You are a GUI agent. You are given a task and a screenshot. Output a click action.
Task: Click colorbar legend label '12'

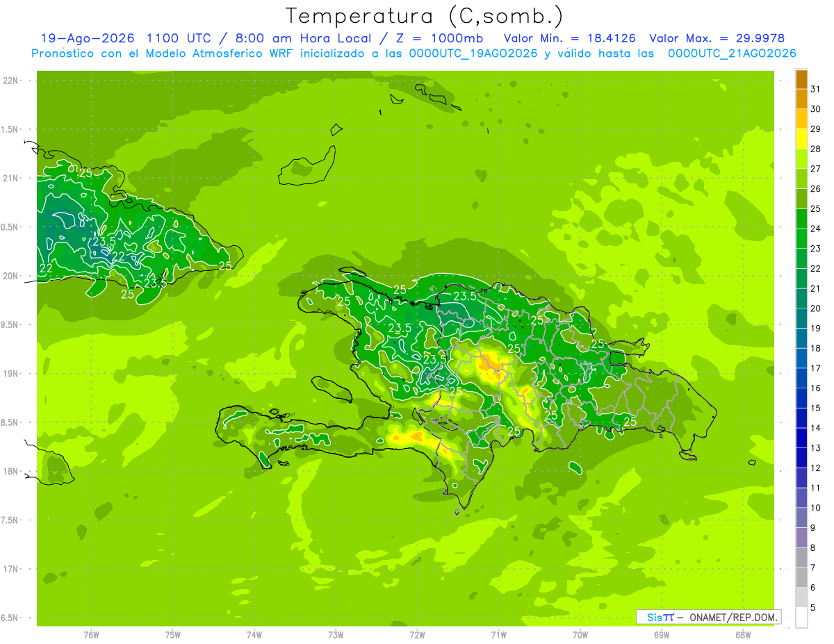(815, 468)
